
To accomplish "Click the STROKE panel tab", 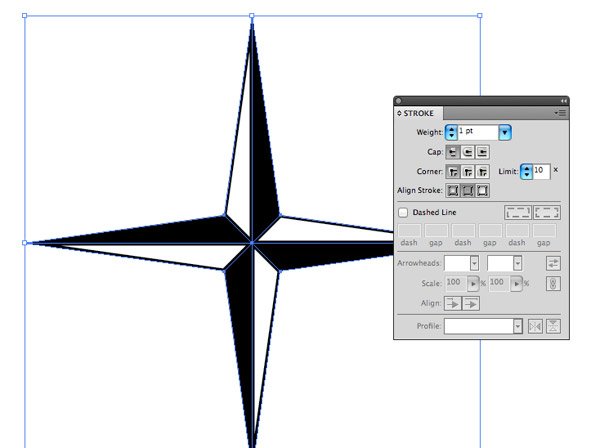I will coord(418,114).
